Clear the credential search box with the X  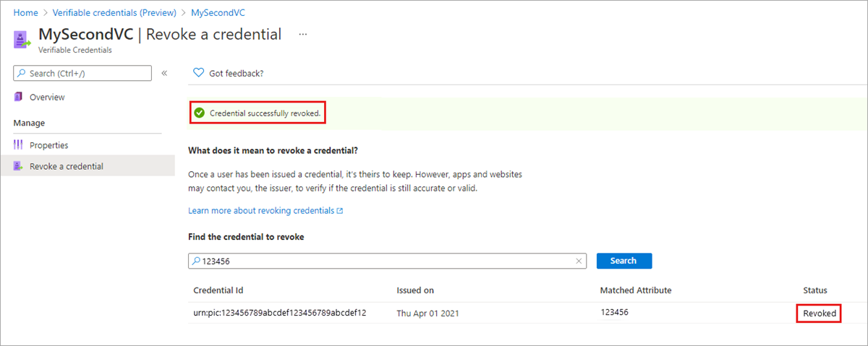pos(579,261)
